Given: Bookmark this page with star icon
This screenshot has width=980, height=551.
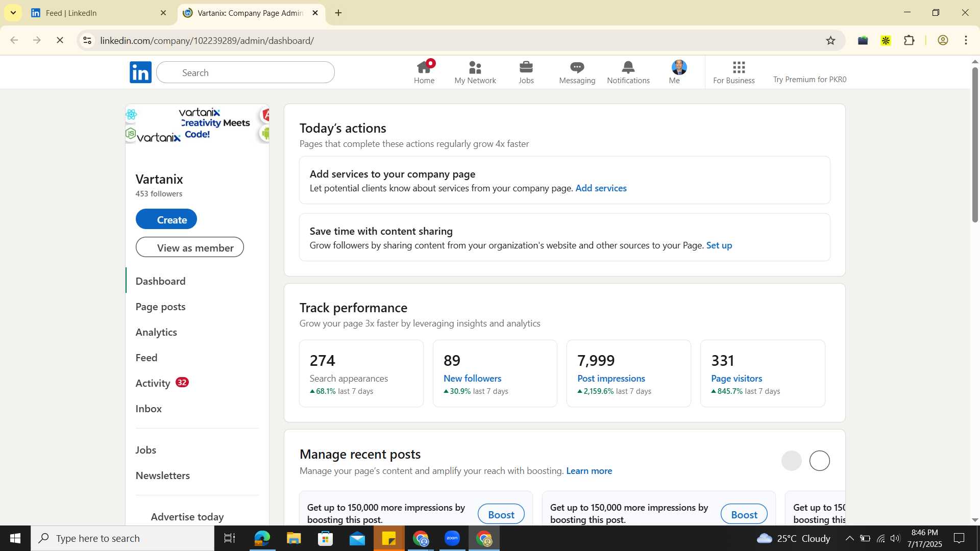Looking at the screenshot, I should pyautogui.click(x=830, y=40).
